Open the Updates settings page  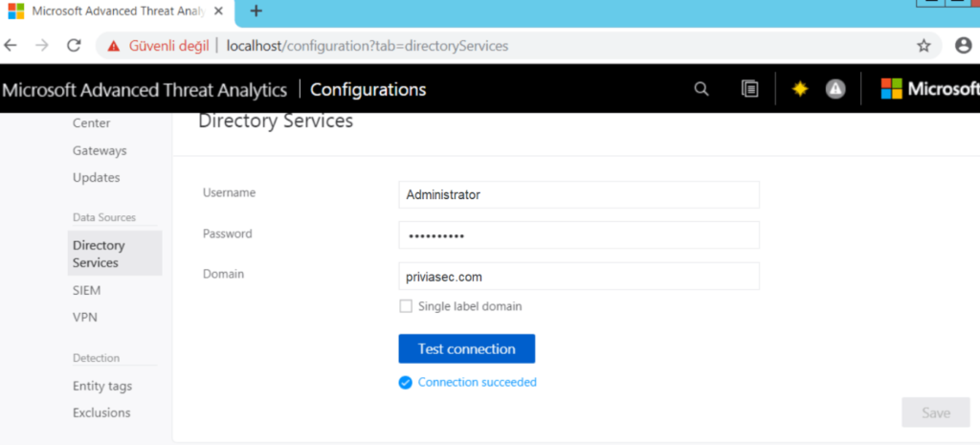(x=97, y=177)
